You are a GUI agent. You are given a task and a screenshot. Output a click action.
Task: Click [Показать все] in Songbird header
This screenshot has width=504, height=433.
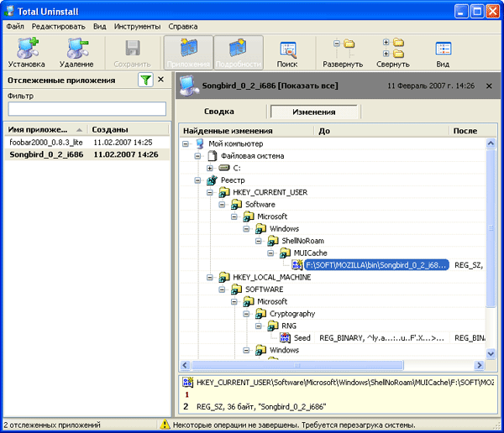point(308,86)
